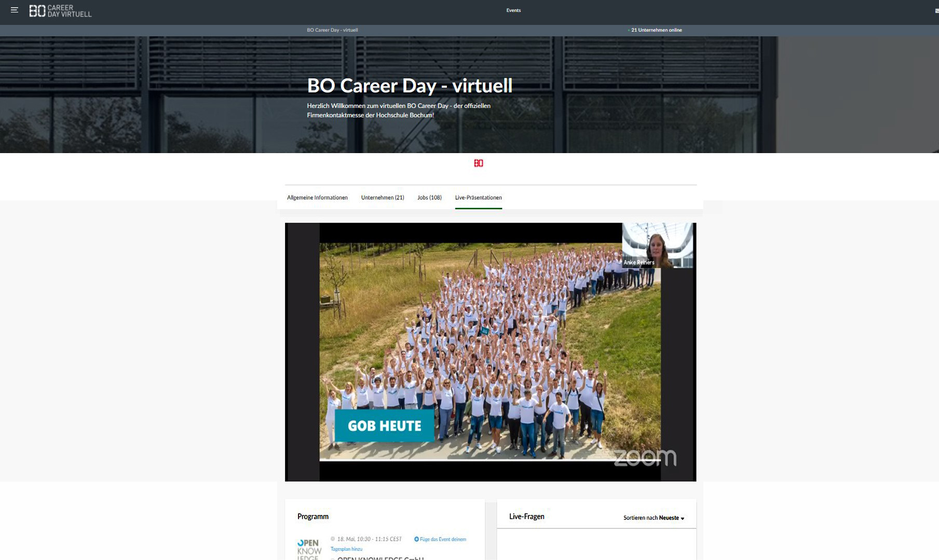
Task: Click Füge das Event deinem Tagesplan hinzu link
Action: click(399, 544)
